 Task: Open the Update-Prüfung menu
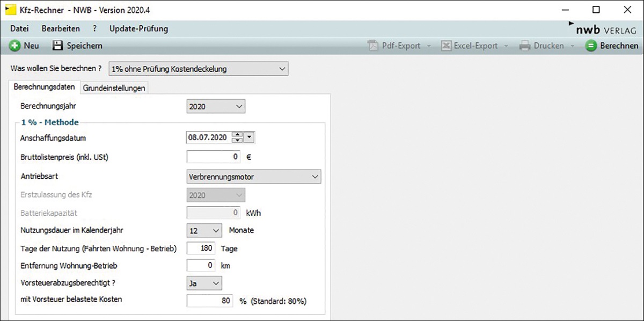pos(138,28)
